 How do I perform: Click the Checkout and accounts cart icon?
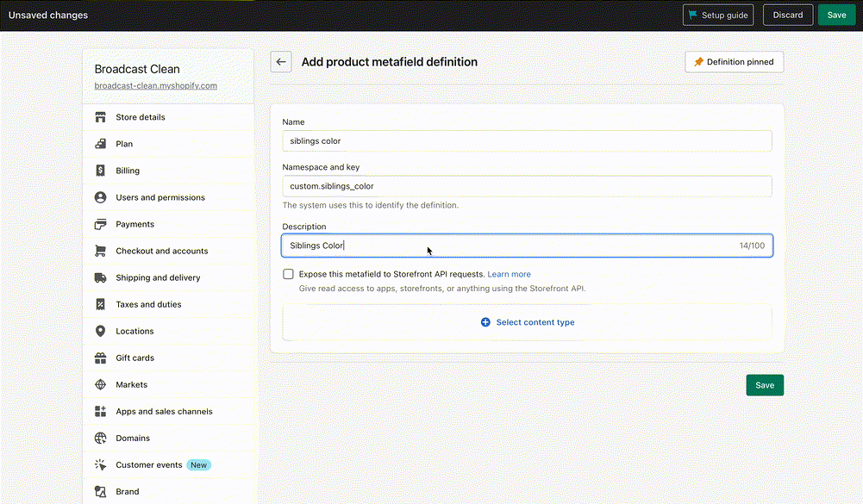coord(100,251)
